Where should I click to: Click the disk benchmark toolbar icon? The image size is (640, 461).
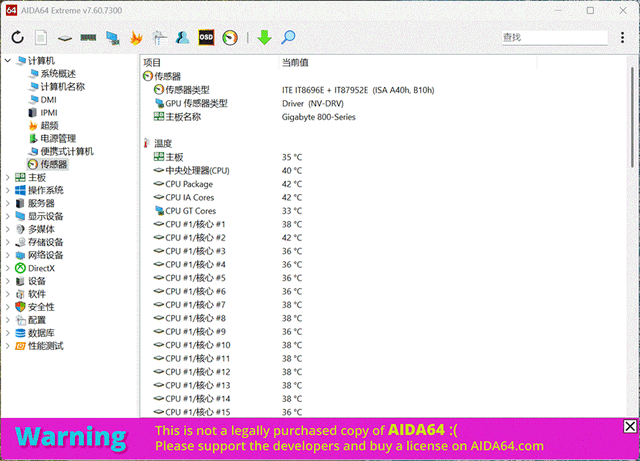tap(65, 38)
